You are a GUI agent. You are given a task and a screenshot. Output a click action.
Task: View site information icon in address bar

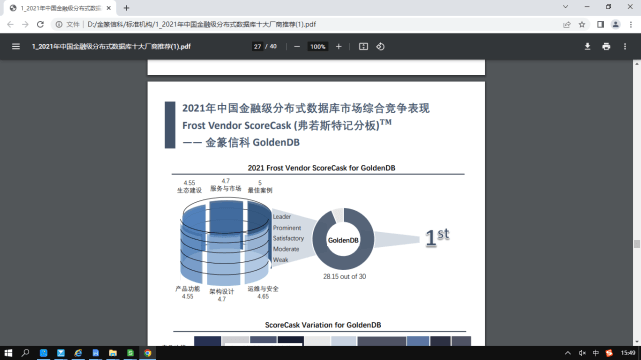pos(59,25)
